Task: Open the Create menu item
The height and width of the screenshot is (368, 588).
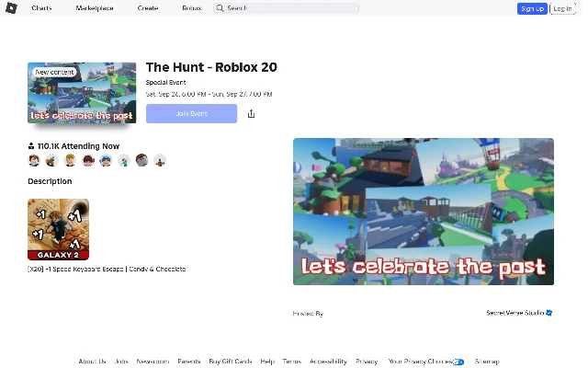Action: tap(148, 8)
